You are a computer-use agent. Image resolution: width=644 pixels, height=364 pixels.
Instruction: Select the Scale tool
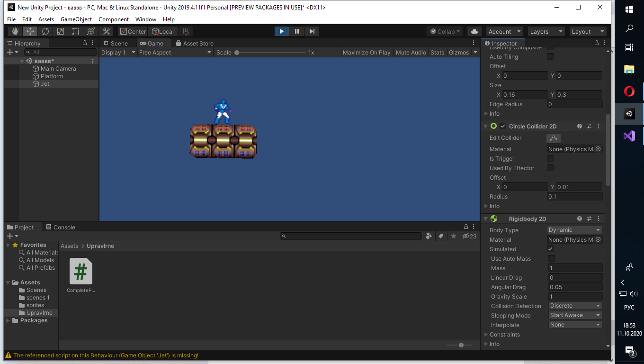point(61,31)
